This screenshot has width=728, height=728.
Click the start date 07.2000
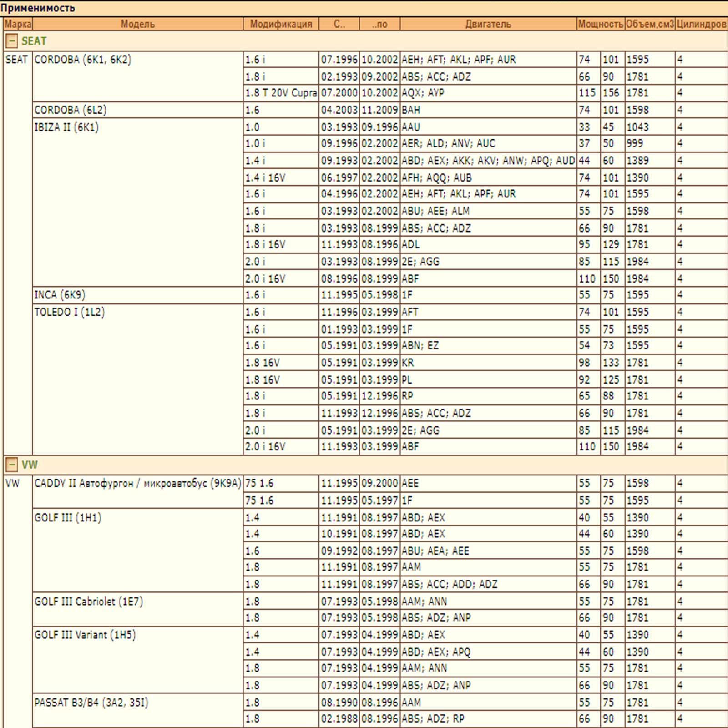(339, 93)
